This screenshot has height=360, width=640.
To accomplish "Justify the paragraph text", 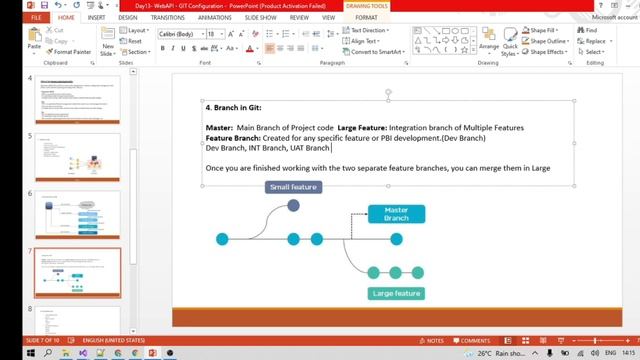I will click(x=301, y=49).
